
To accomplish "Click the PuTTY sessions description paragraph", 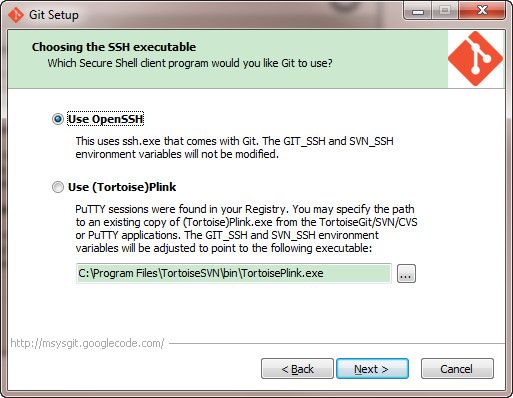I will pyautogui.click(x=246, y=229).
